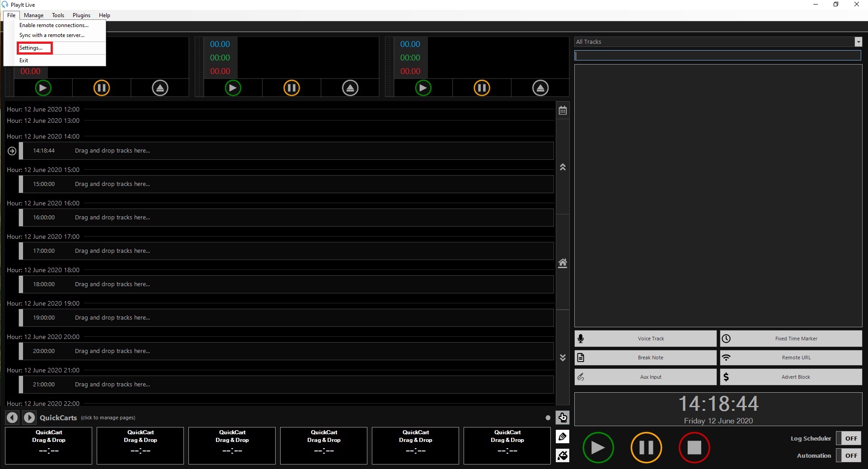
Task: Open the Plugins menu
Action: [81, 15]
